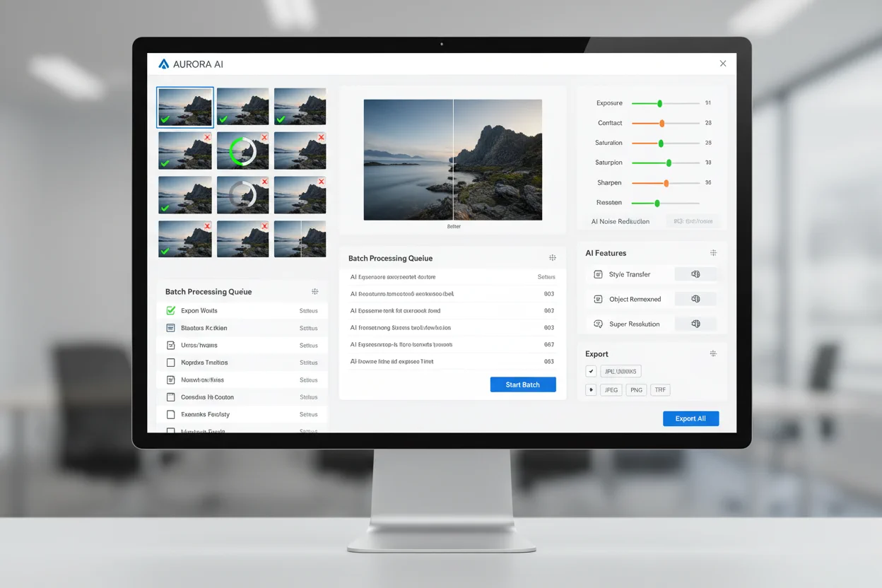Viewport: 882px width, 588px height.
Task: Click the Export All button
Action: (690, 418)
